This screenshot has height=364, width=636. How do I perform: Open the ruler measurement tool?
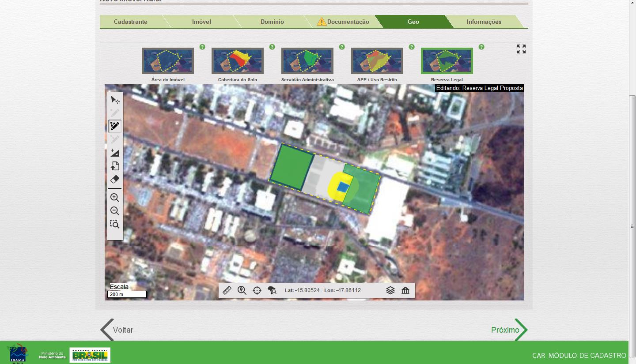(x=227, y=290)
